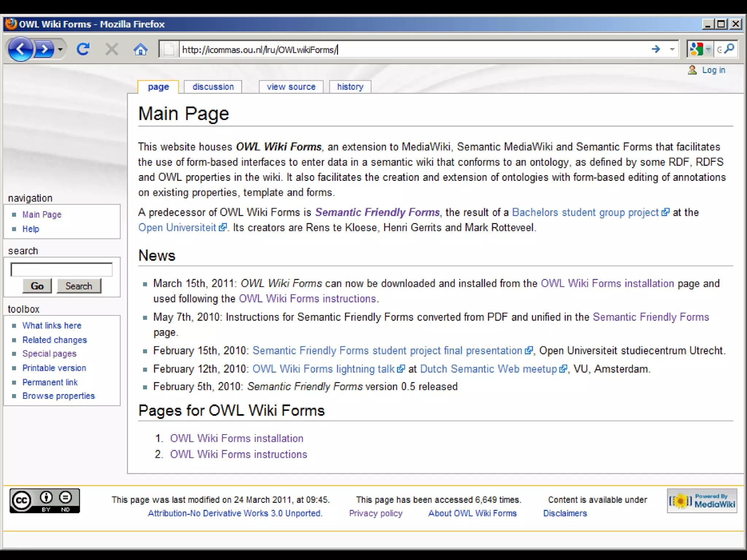This screenshot has width=747, height=560.
Task: Open back/forward history dropdown arrow
Action: [60, 49]
